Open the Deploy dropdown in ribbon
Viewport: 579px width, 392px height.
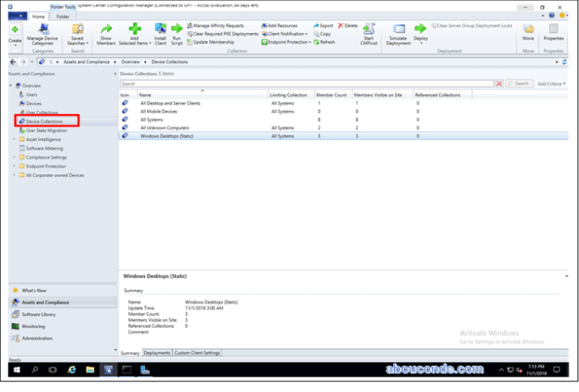[421, 34]
